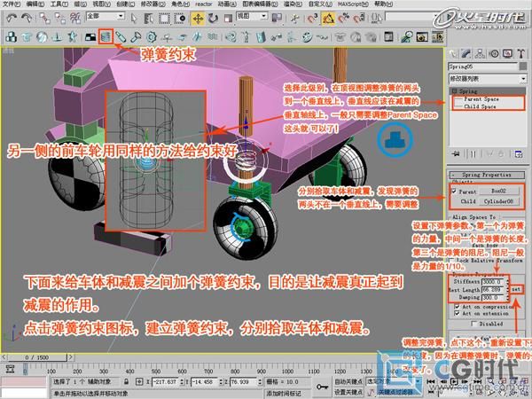This screenshot has width=532, height=399.
Task: Open the Utilities hammer panel tab
Action: [x=521, y=53]
